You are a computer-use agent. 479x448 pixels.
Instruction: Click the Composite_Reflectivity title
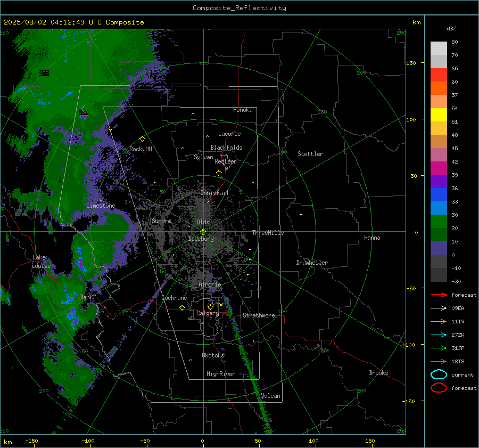click(239, 8)
